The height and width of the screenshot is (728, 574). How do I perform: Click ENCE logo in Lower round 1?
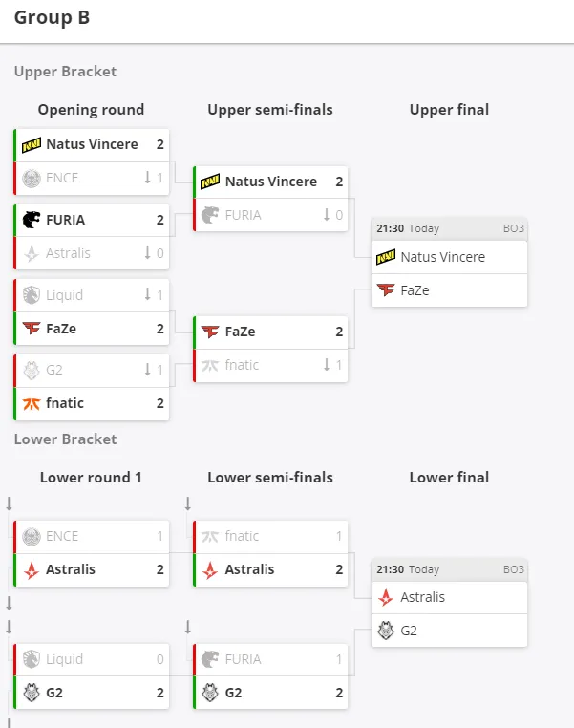point(32,536)
